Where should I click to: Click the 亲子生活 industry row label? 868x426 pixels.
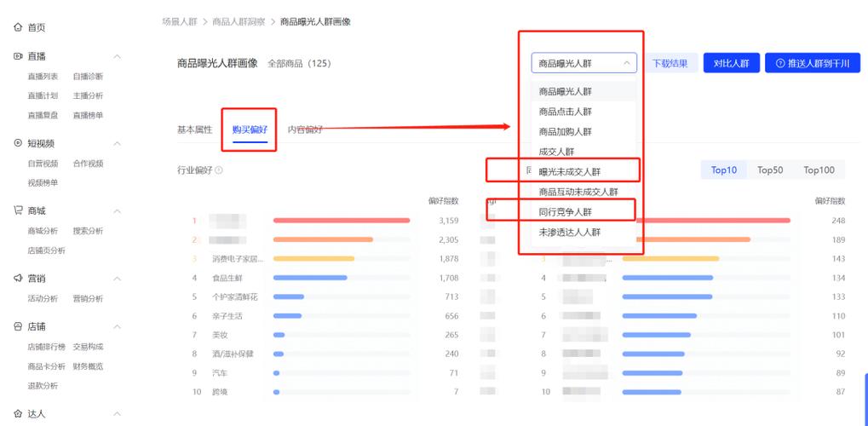point(227,316)
